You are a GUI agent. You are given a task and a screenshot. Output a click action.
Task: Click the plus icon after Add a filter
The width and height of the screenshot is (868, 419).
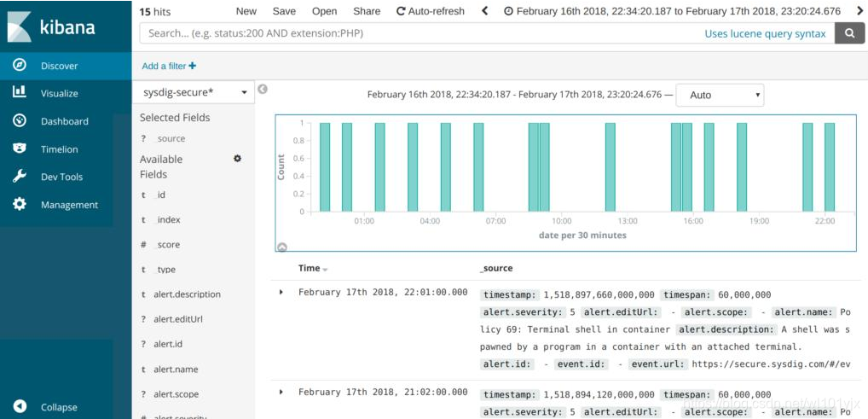tap(192, 66)
